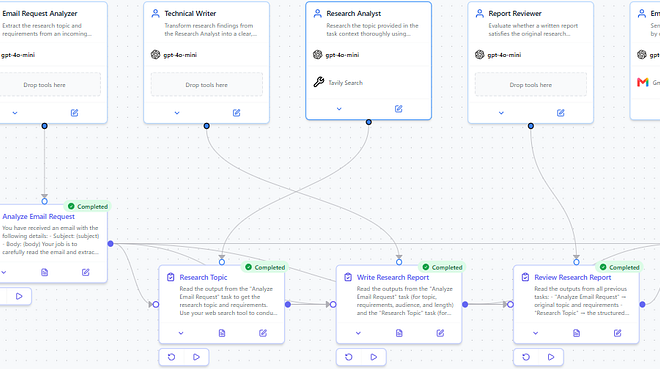Click person icon of Research Analyst agent
The width and height of the screenshot is (660, 369).
point(317,13)
